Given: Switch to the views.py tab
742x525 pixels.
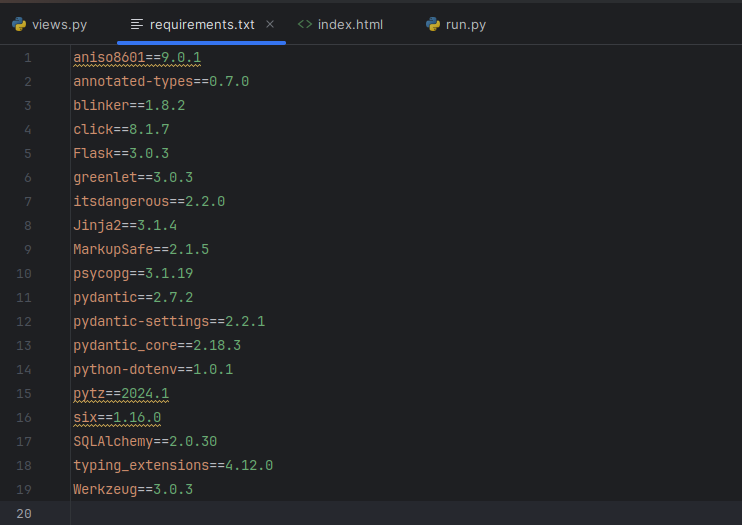Looking at the screenshot, I should [50, 25].
